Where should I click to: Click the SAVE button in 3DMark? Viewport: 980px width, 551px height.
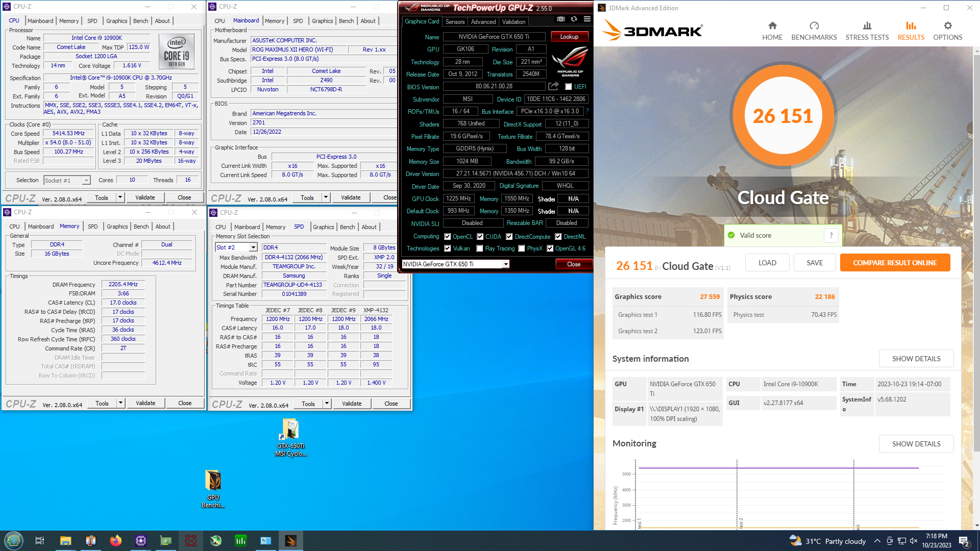tap(815, 263)
